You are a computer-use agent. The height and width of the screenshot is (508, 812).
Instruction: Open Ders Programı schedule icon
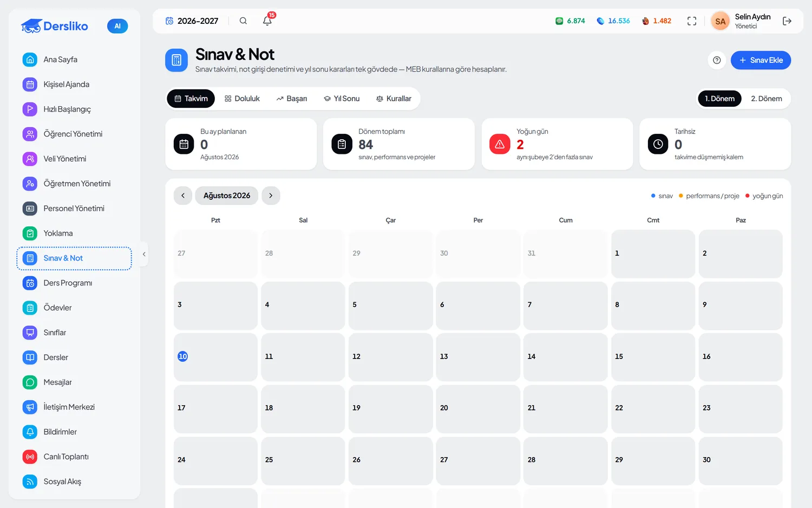click(30, 283)
